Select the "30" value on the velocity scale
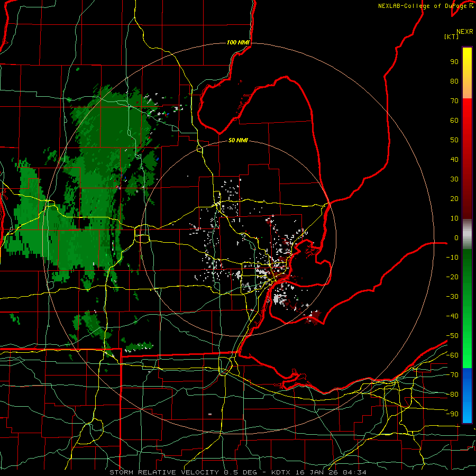476x476 pixels. 454,179
